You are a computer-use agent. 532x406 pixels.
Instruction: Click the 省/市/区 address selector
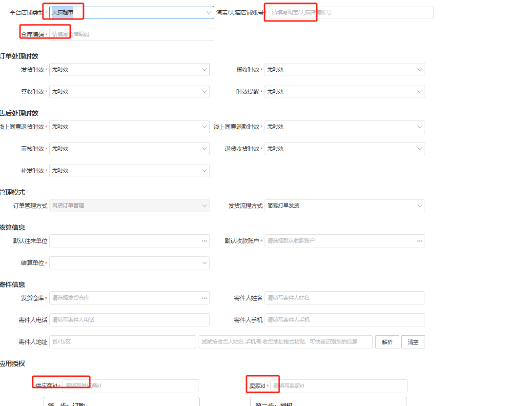coord(123,342)
